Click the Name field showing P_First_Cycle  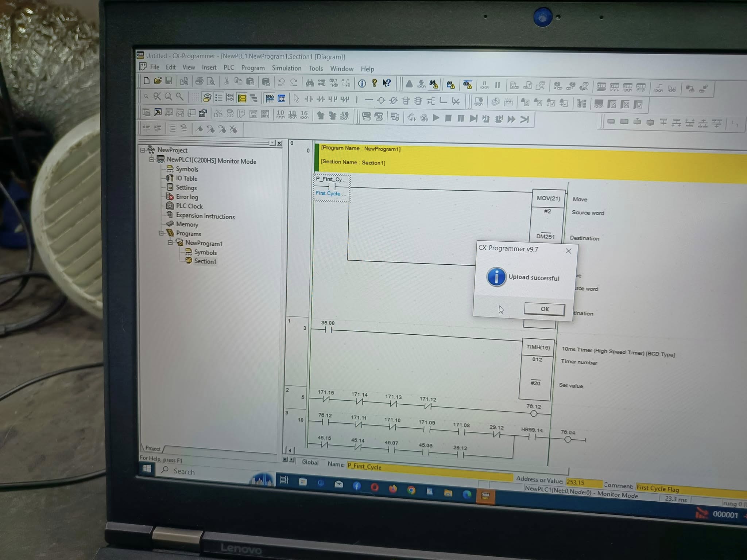tap(429, 471)
